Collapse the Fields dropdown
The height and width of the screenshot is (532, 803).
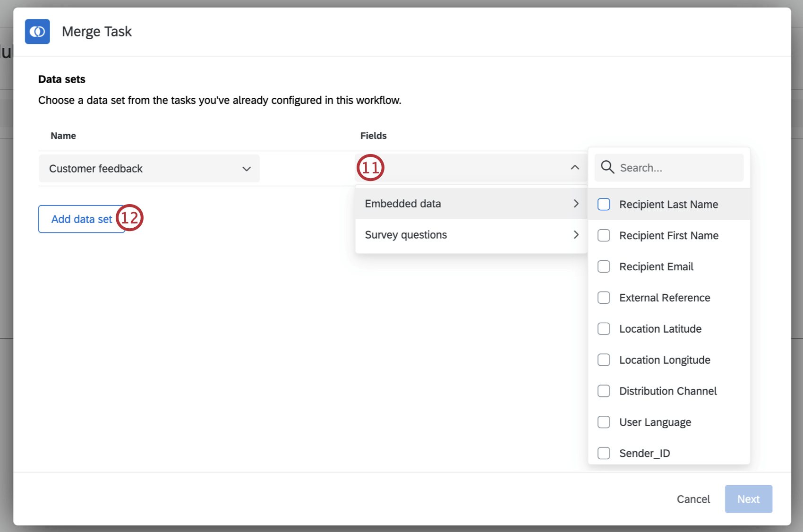click(x=574, y=168)
